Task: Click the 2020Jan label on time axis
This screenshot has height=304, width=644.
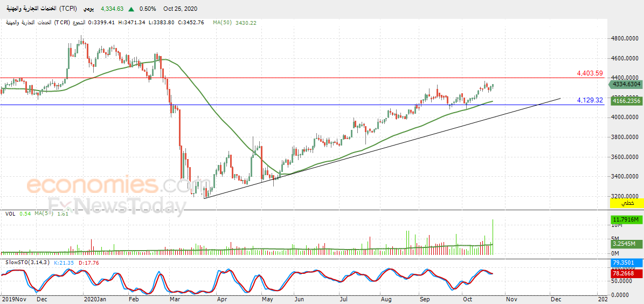Action: (x=94, y=300)
